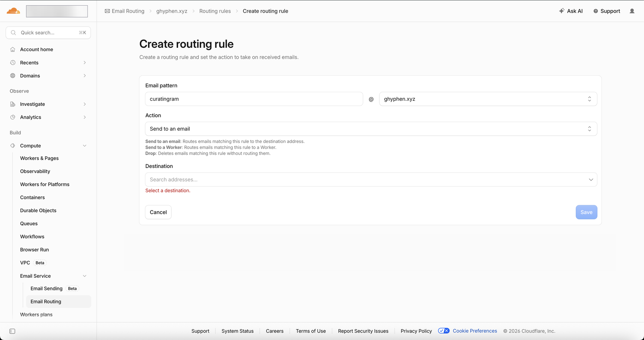This screenshot has height=340, width=644.
Task: Go to Workers for Platforms
Action: pos(45,184)
